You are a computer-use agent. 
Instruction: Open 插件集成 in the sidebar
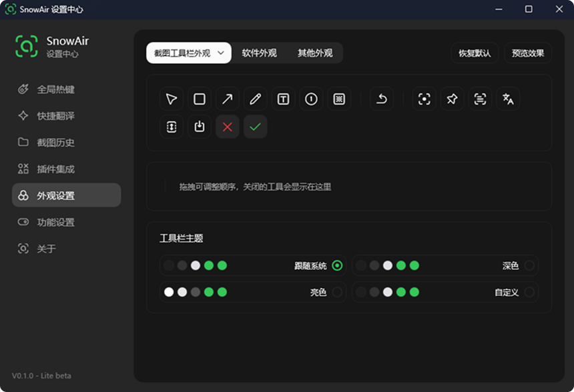click(x=66, y=169)
